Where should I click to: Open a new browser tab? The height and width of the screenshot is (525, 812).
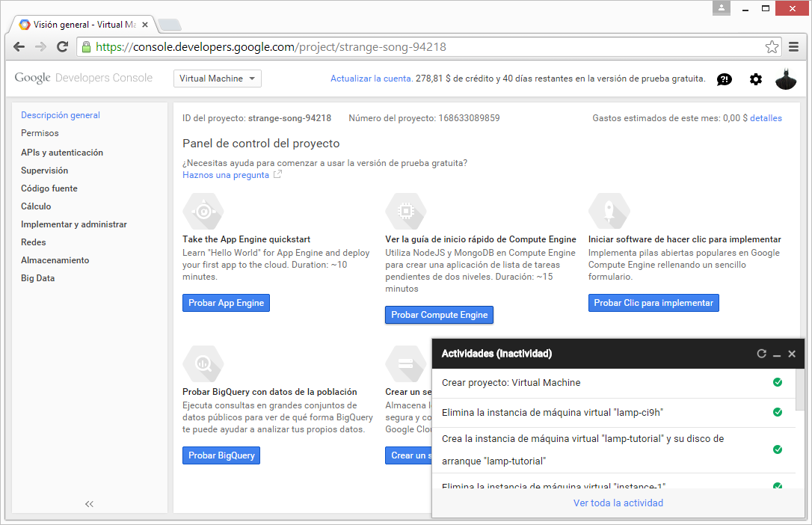coord(169,25)
